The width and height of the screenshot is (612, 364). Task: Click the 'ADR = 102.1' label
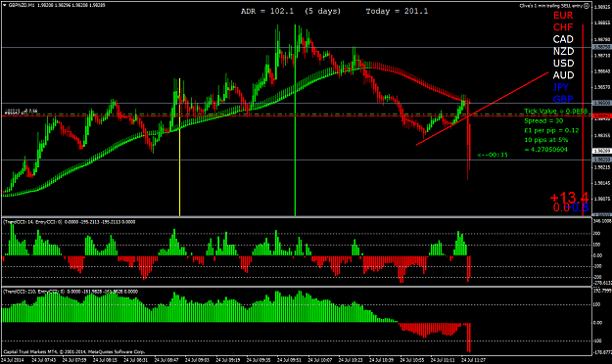[x=267, y=12]
